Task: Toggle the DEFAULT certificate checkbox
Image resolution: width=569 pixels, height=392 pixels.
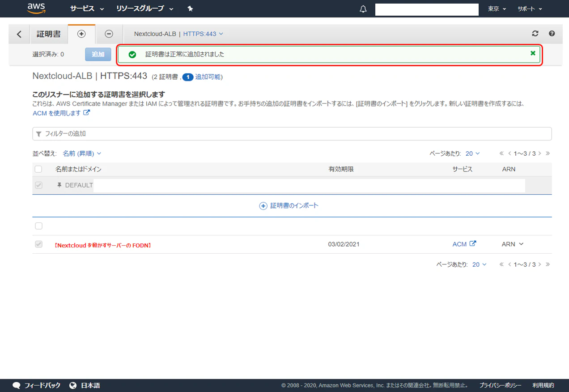Action: [38, 185]
